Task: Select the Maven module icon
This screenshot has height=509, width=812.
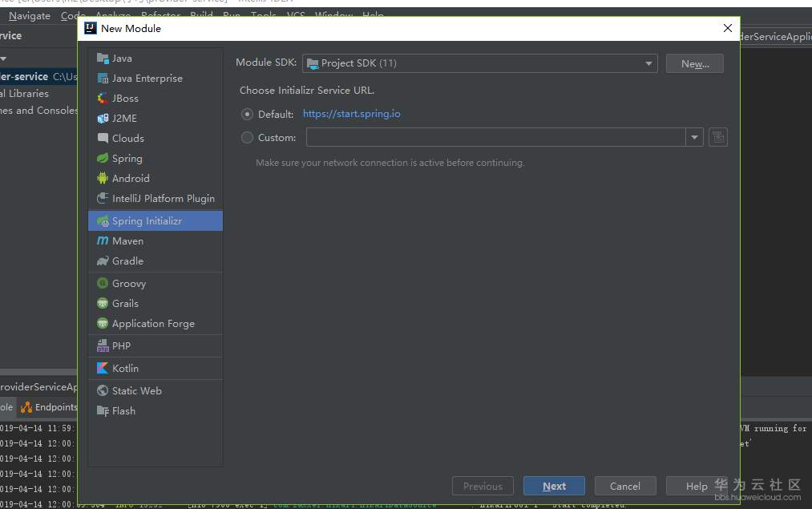Action: 103,241
